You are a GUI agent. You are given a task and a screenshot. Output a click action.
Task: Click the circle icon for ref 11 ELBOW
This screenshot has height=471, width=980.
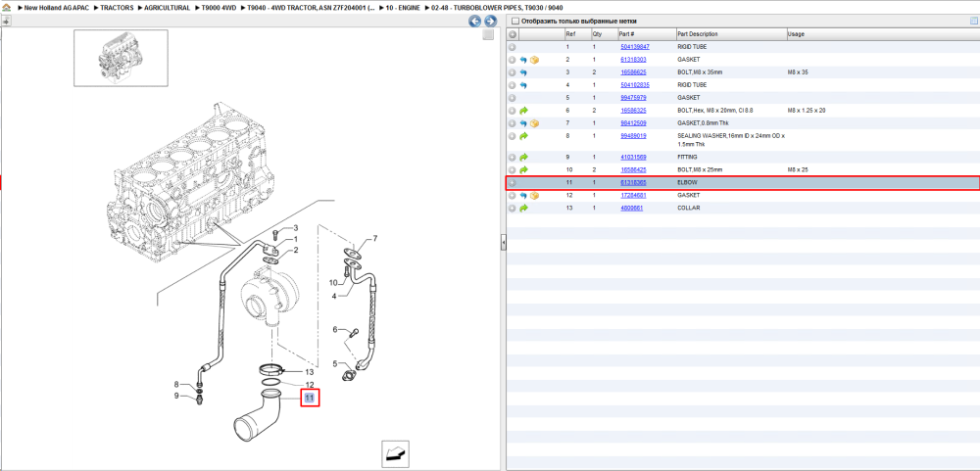click(512, 183)
